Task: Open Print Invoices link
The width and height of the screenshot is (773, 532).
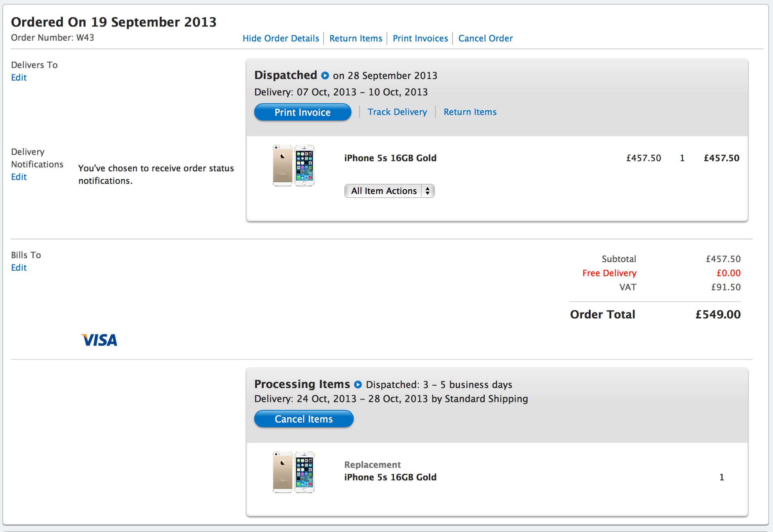Action: pyautogui.click(x=420, y=38)
